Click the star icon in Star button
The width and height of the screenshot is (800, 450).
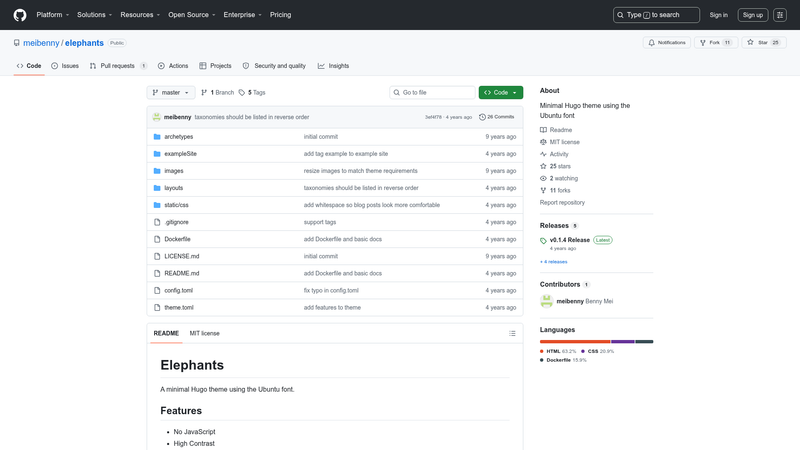(751, 42)
